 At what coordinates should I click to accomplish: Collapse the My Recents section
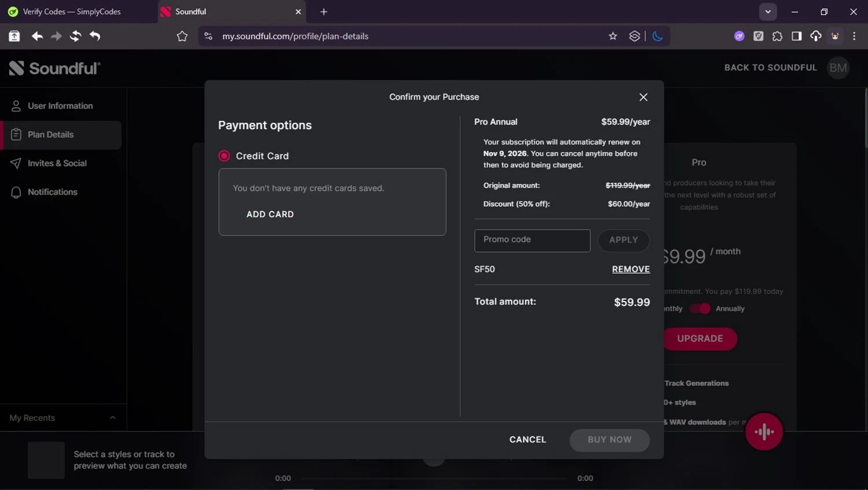tap(112, 418)
